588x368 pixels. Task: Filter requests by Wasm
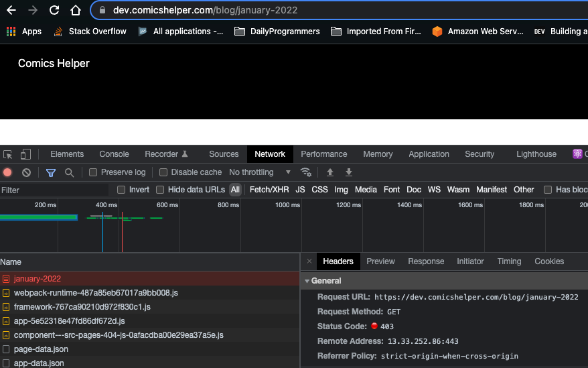458,190
